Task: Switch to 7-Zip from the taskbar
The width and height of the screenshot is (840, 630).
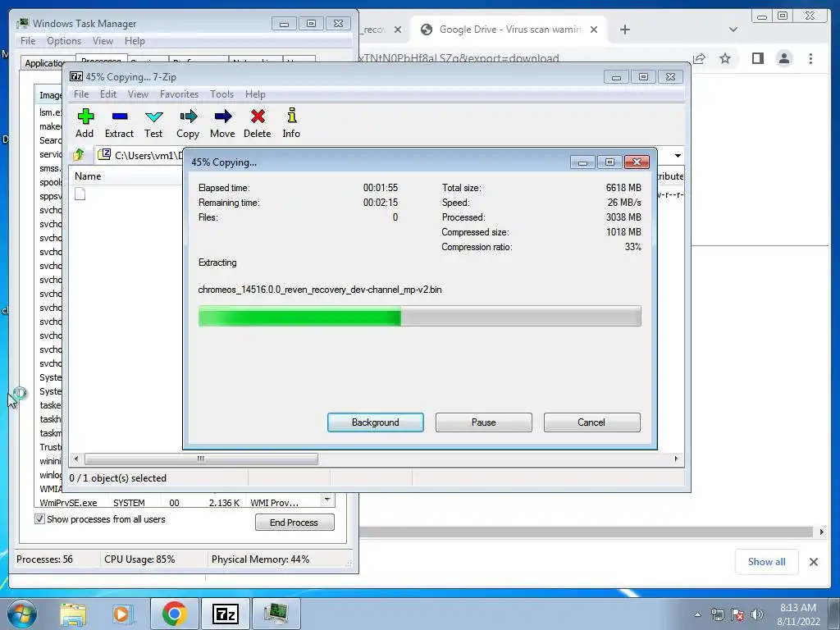Action: [225, 614]
